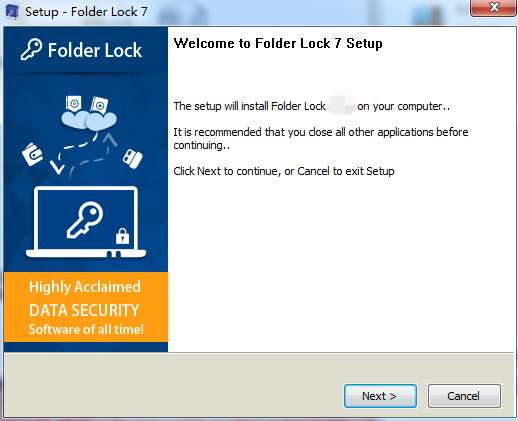Cancel the Folder Lock setup
Screen dimensions: 518x421
point(464,396)
